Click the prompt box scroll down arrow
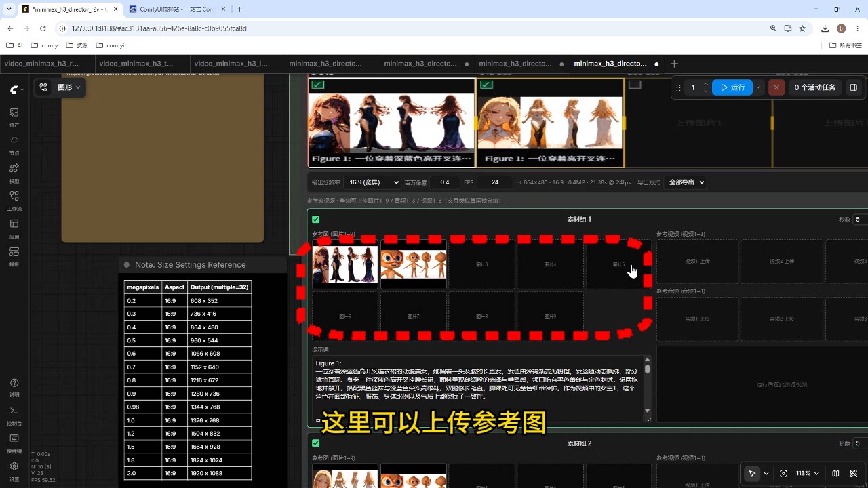 647,411
